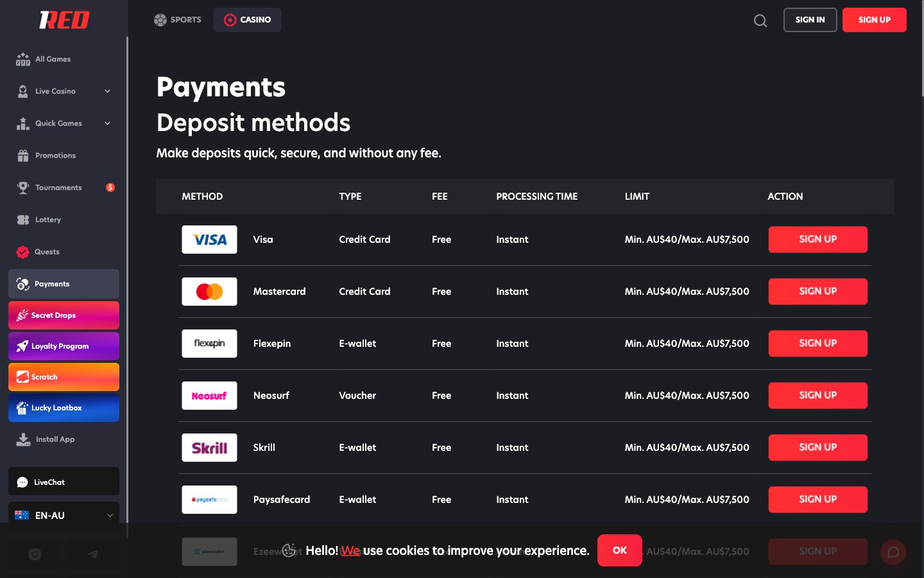Viewport: 924px width, 578px height.
Task: Click the Neosurf logo
Action: click(209, 396)
